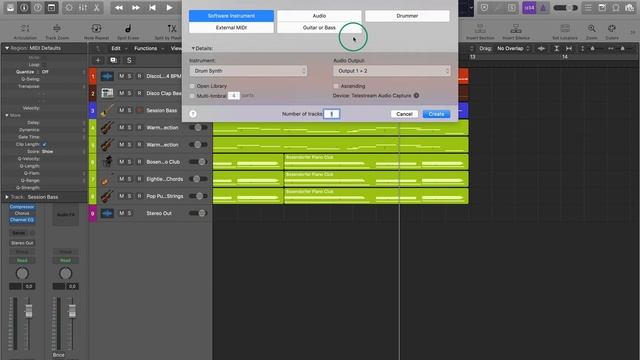The image size is (640, 360).
Task: Click the Note Repeat toolbar icon
Action: click(x=96, y=29)
